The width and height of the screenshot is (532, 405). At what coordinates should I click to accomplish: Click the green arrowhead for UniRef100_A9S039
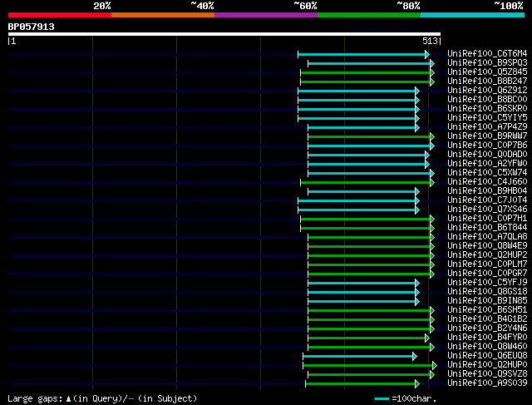click(430, 383)
